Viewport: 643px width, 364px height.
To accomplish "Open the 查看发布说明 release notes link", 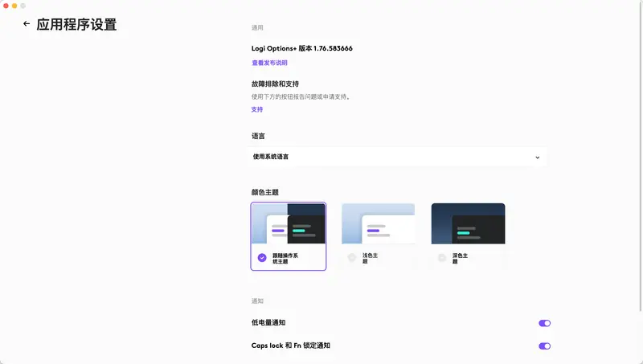I will (x=269, y=63).
